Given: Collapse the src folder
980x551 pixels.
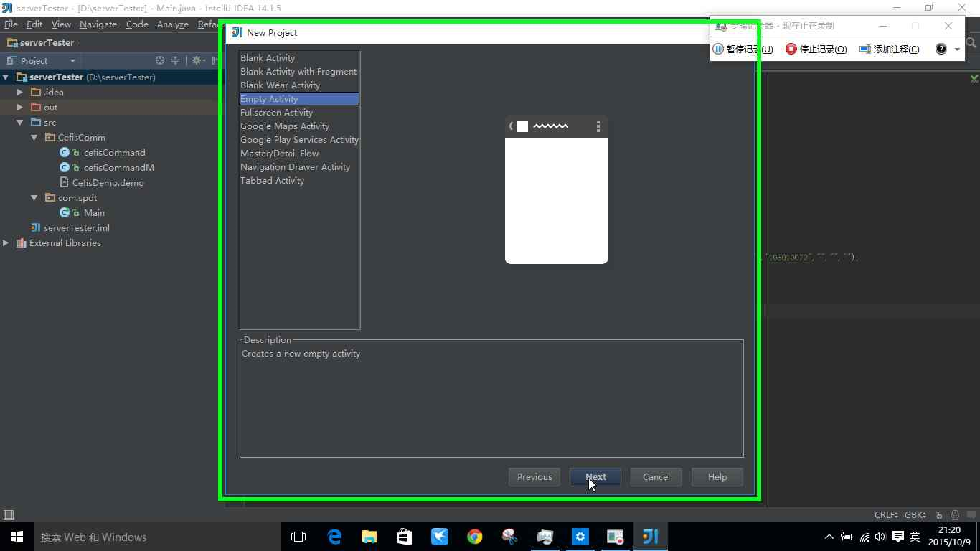Looking at the screenshot, I should 20,122.
